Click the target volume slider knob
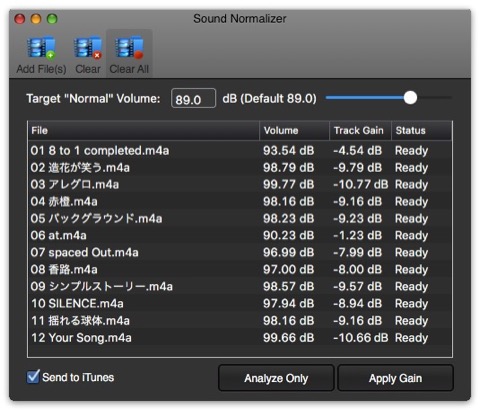Image resolution: width=480 pixels, height=410 pixels. pos(410,98)
